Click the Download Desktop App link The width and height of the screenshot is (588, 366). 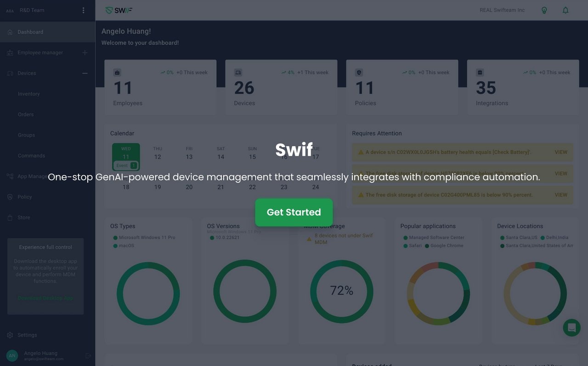click(45, 298)
